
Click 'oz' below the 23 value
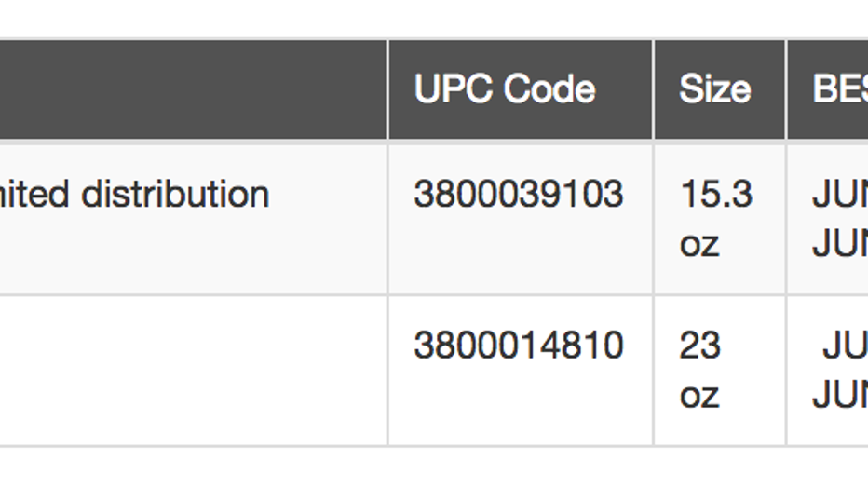[698, 395]
